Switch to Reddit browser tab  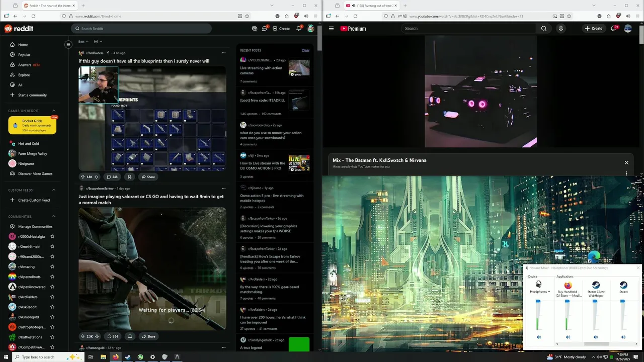click(49, 6)
